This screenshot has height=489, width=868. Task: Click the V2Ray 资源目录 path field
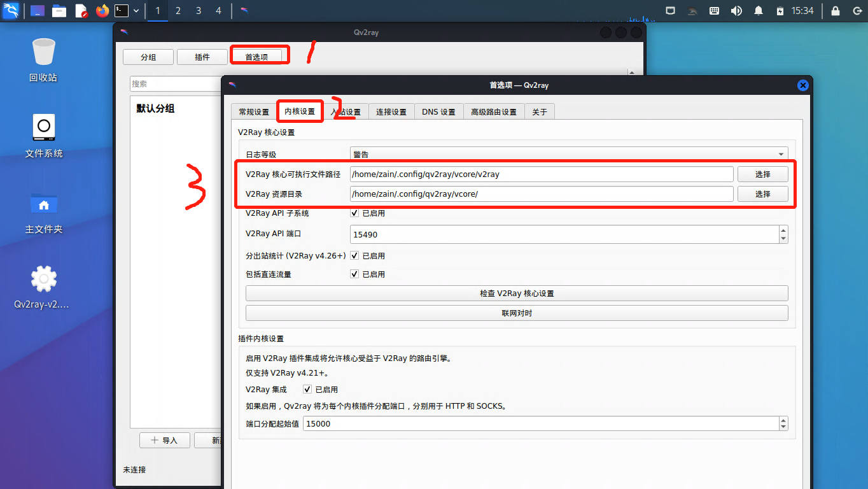(542, 194)
